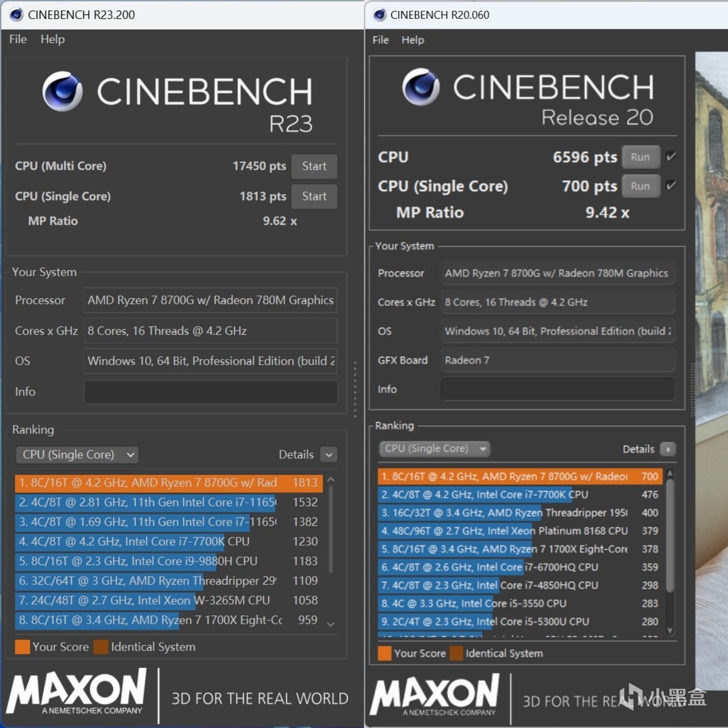Click the Info input field in R20
Image resolution: width=728 pixels, height=728 pixels.
pyautogui.click(x=558, y=389)
